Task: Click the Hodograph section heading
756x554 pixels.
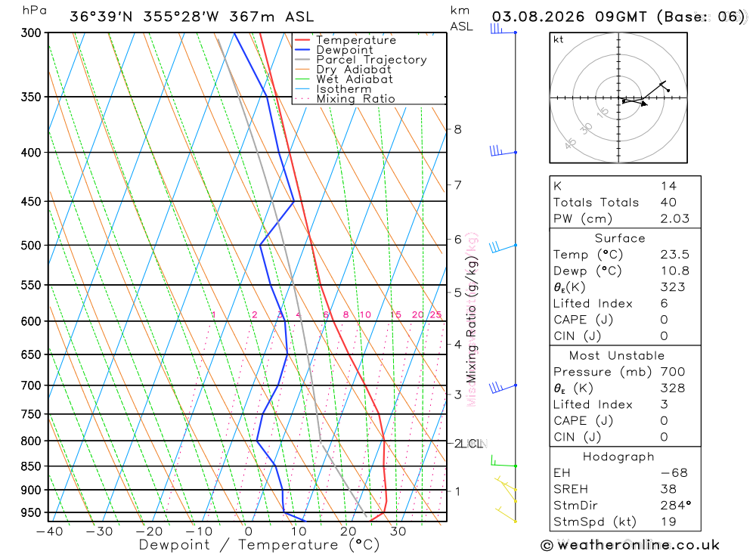Action: point(618,457)
